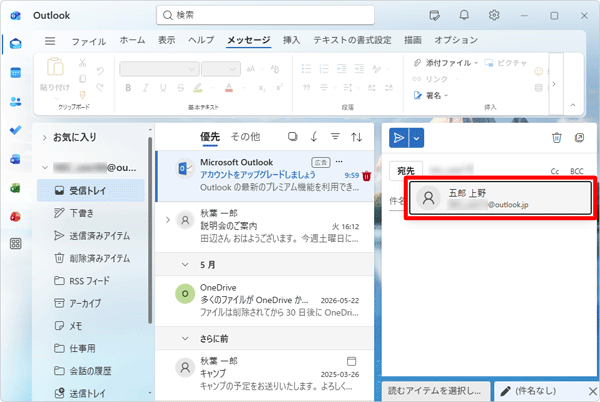
Task: Switch to the 表示 tab
Action: (x=166, y=40)
